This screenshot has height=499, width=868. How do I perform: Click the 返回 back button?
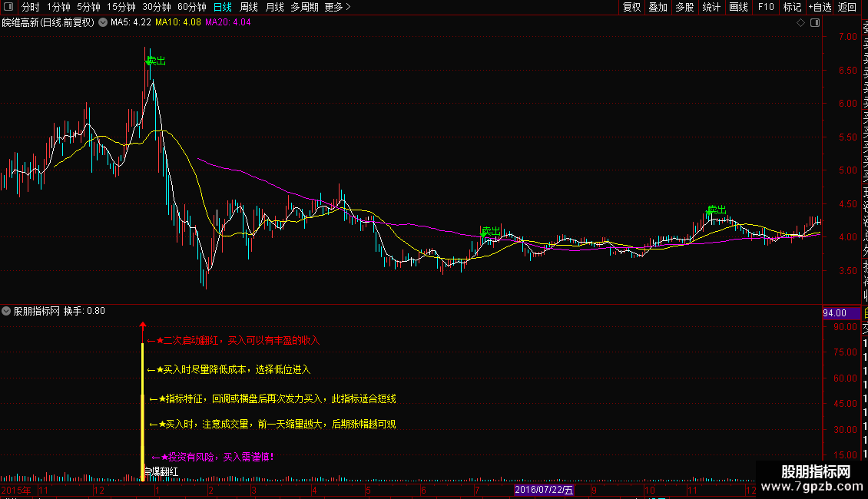pyautogui.click(x=847, y=7)
